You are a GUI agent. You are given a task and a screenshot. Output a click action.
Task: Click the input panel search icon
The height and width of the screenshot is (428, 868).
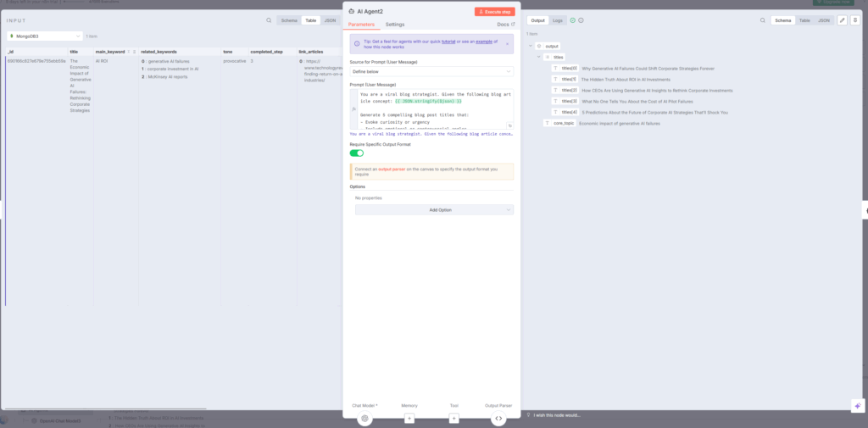point(269,20)
